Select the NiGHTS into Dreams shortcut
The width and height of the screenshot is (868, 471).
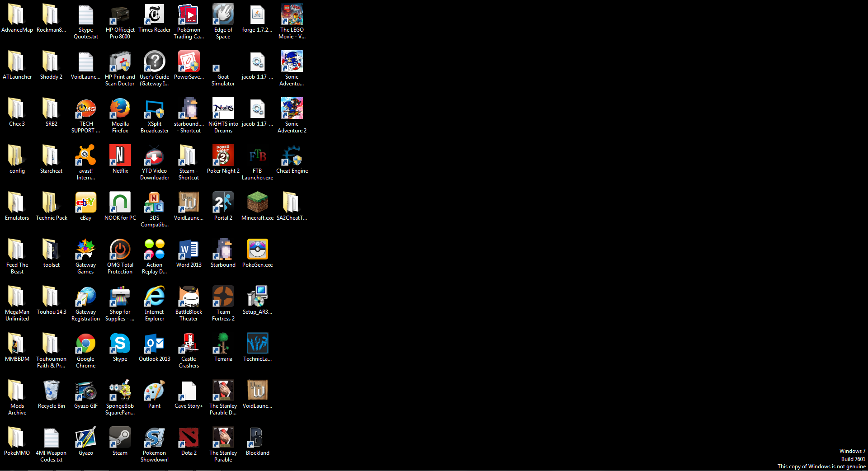223,109
